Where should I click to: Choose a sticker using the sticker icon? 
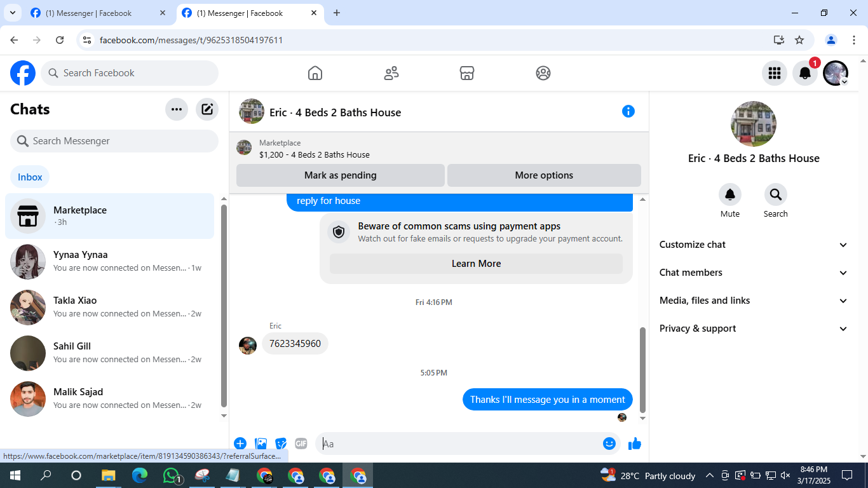[281, 444]
